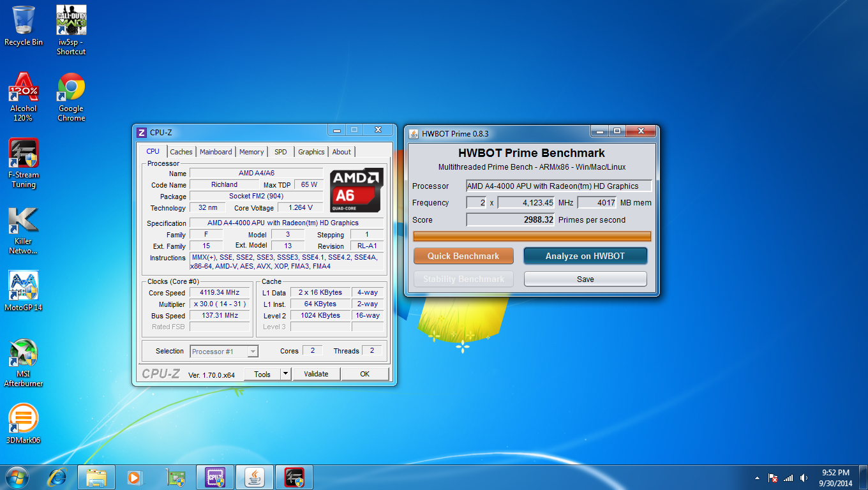Click the 4017 MB mem field
The height and width of the screenshot is (490, 868).
[x=597, y=202]
